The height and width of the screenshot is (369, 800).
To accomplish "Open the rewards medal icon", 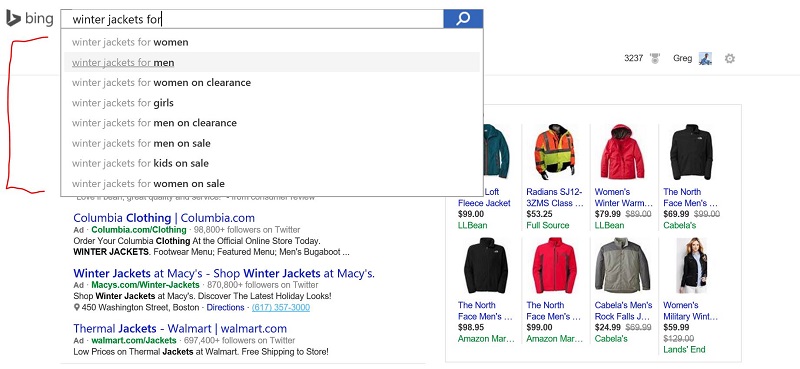I will click(655, 58).
